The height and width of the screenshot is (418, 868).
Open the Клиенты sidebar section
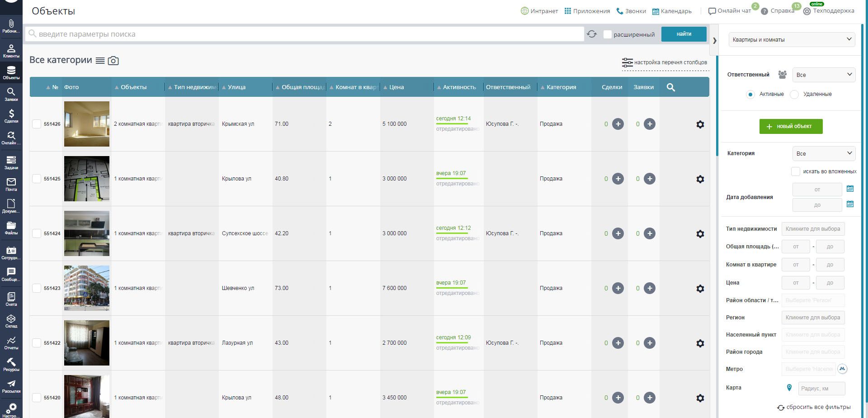[x=11, y=51]
